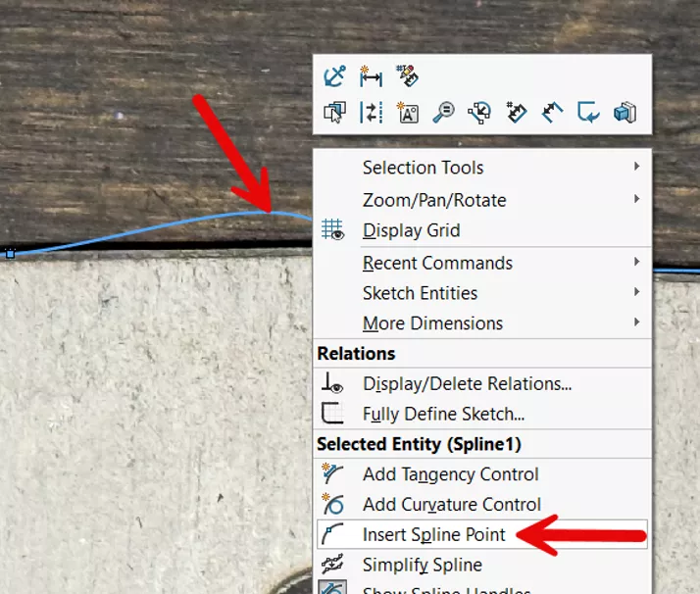Screen dimensions: 700x594
Task: Choose Simplify Spline
Action: pyautogui.click(x=482, y=565)
